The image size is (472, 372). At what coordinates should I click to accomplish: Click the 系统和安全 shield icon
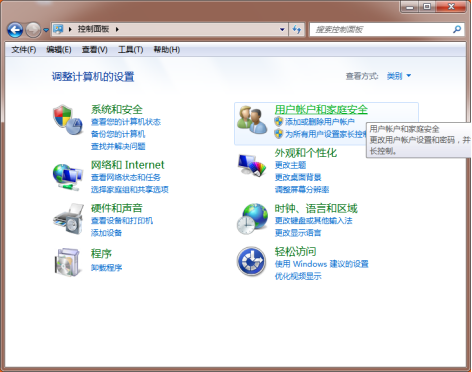click(x=68, y=120)
